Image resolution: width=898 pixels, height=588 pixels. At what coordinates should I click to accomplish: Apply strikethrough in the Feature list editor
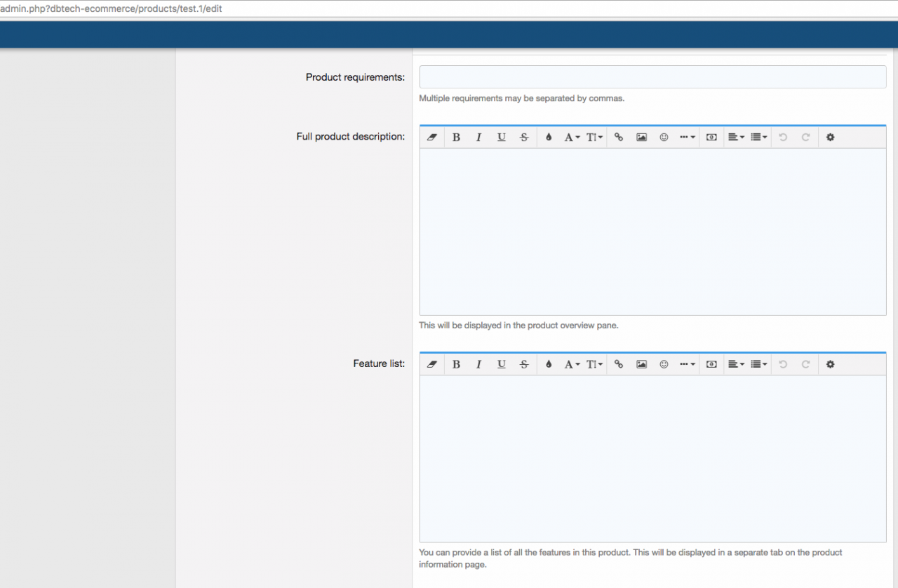(524, 364)
